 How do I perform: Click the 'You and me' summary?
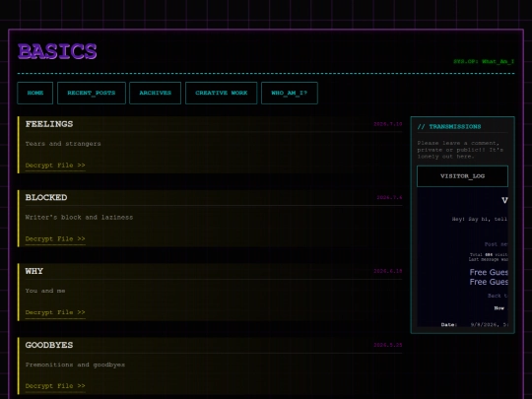pyautogui.click(x=45, y=291)
